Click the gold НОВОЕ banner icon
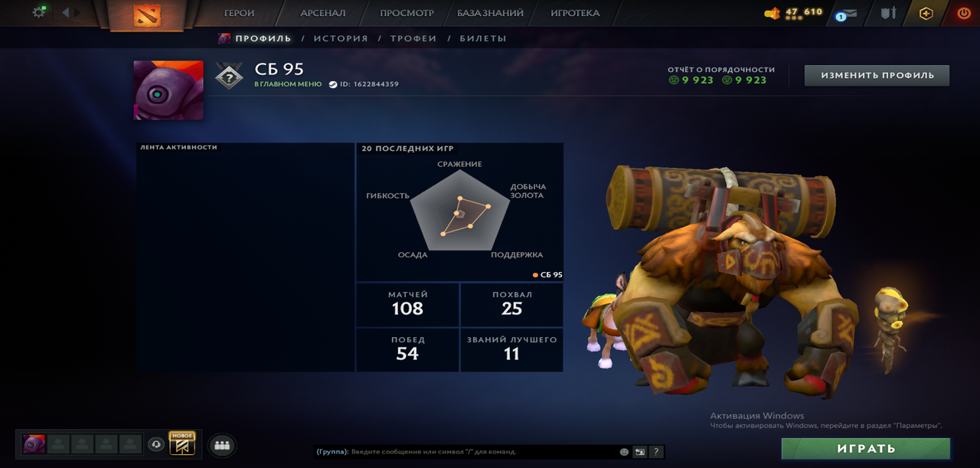980x468 pixels. 182,443
